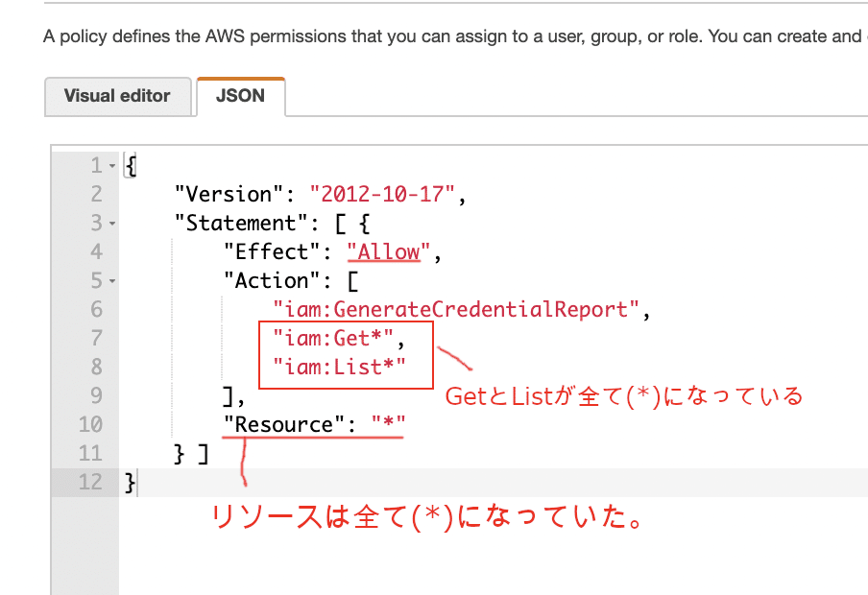Click the "Effect" key on line 4
The image size is (868, 595).
click(x=272, y=251)
